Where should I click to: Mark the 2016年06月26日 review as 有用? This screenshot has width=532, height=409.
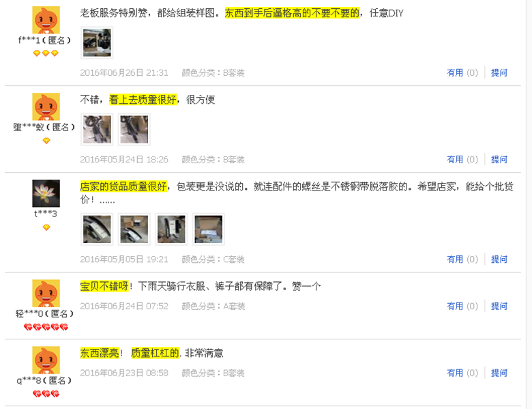[462, 72]
